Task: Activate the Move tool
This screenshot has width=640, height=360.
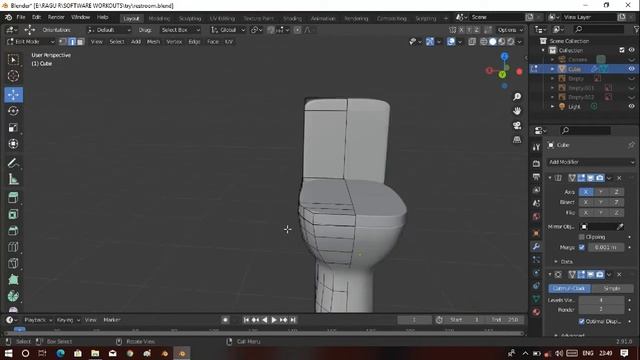Action: point(13,95)
